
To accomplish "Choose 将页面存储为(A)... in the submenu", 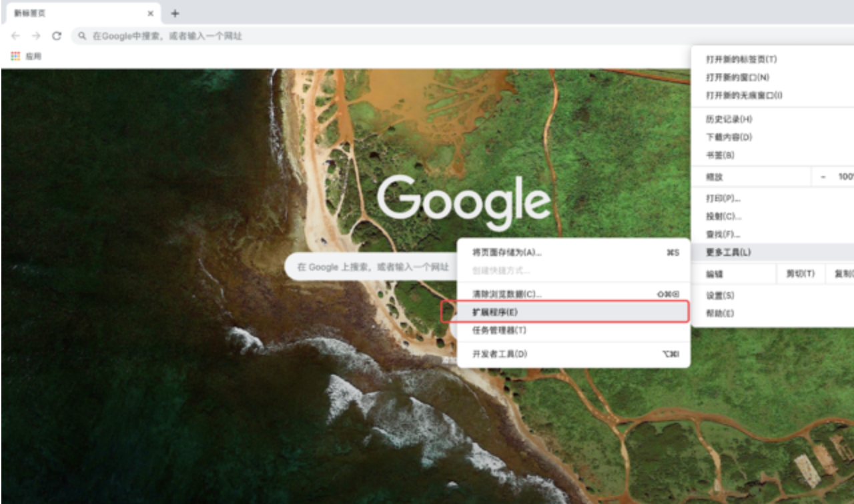I will coord(574,253).
